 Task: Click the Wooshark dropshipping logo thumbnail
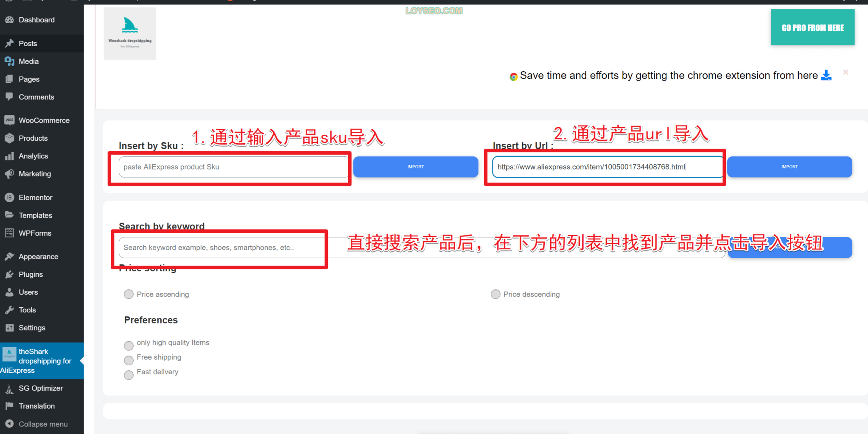pyautogui.click(x=130, y=33)
